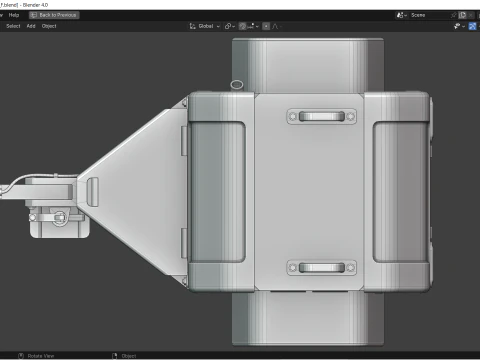Click the Object hint in status bar

(x=124, y=356)
